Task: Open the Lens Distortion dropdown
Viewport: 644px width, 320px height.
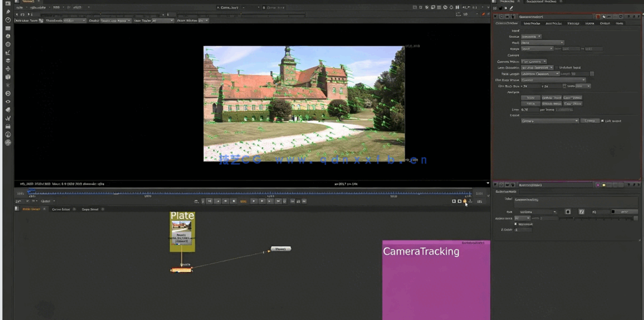Action: pos(537,67)
